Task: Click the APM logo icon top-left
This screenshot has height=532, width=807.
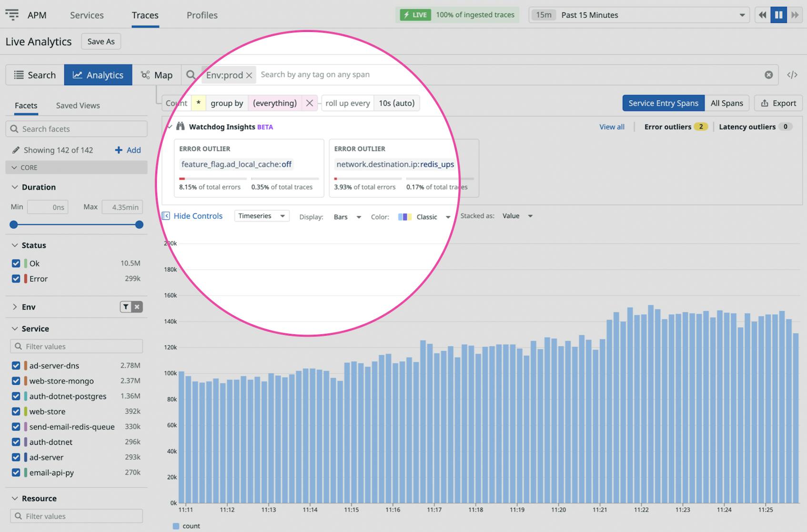Action: tap(12, 15)
